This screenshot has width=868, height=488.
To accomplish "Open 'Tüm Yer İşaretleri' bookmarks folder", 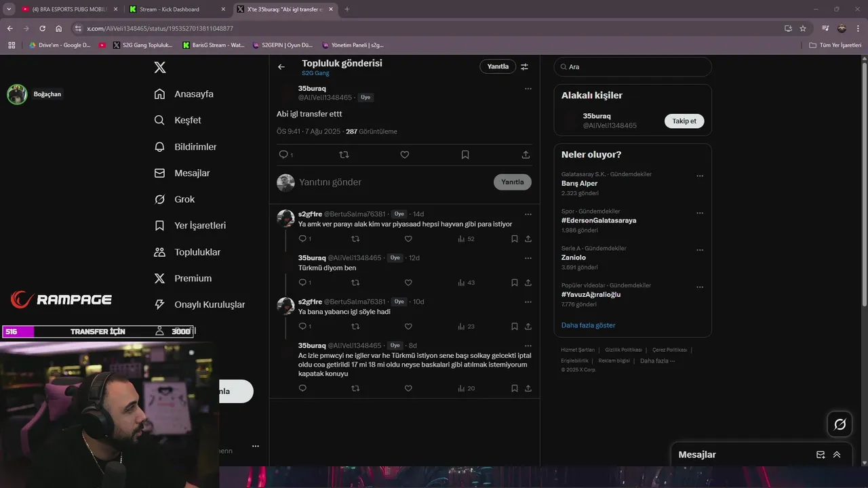I will click(835, 45).
